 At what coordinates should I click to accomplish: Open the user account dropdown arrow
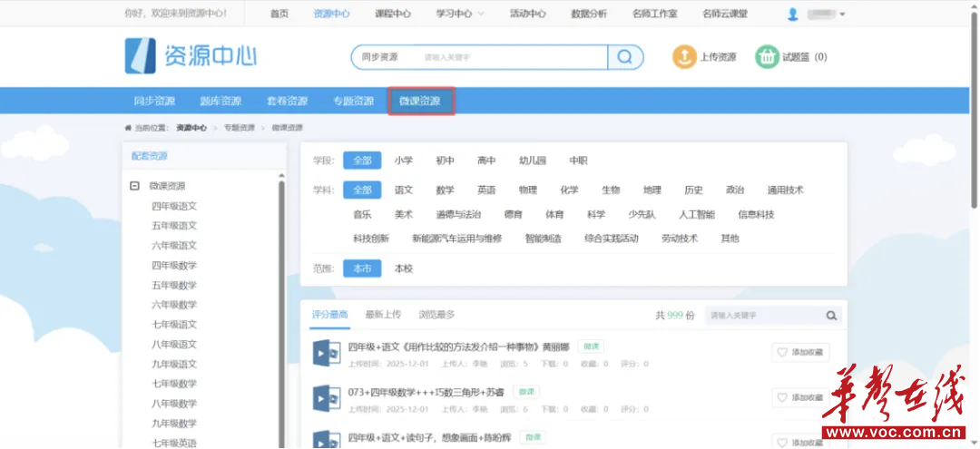(x=842, y=14)
